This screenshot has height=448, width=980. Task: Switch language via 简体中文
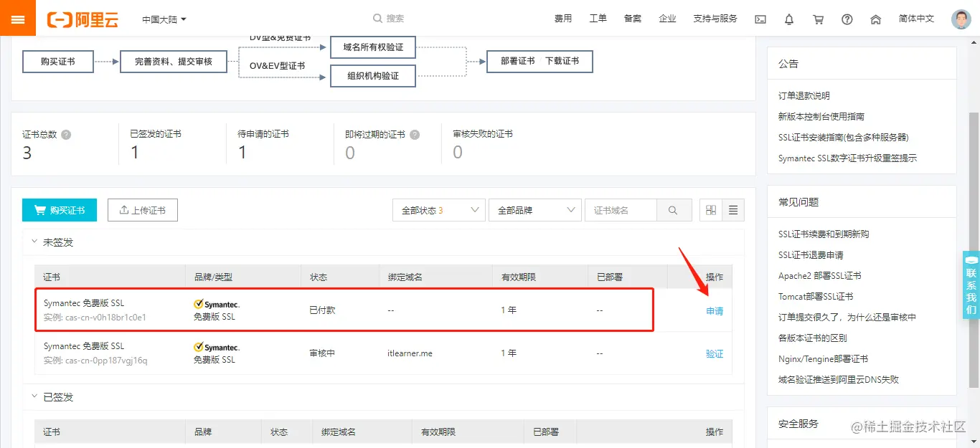tap(916, 19)
